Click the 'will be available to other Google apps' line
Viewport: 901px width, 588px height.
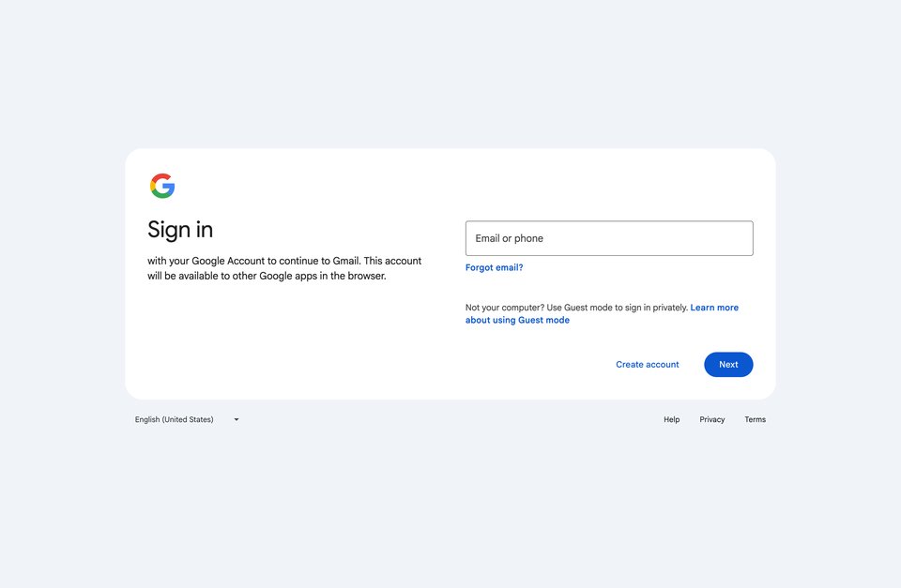(267, 277)
